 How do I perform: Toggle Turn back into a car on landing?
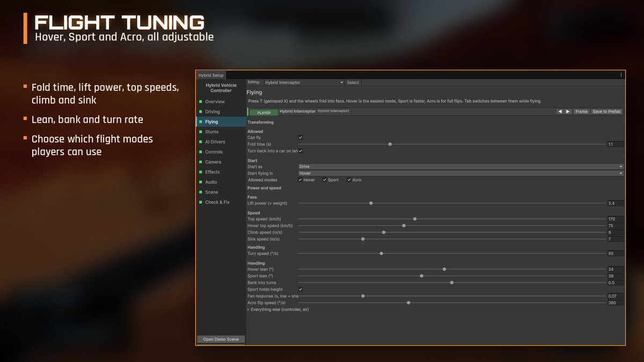click(301, 151)
